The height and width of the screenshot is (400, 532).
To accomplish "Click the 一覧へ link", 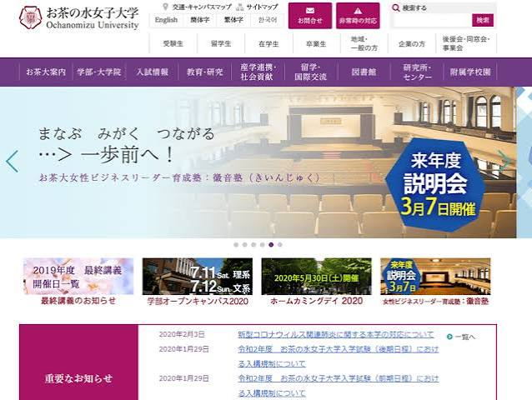I will (x=464, y=337).
